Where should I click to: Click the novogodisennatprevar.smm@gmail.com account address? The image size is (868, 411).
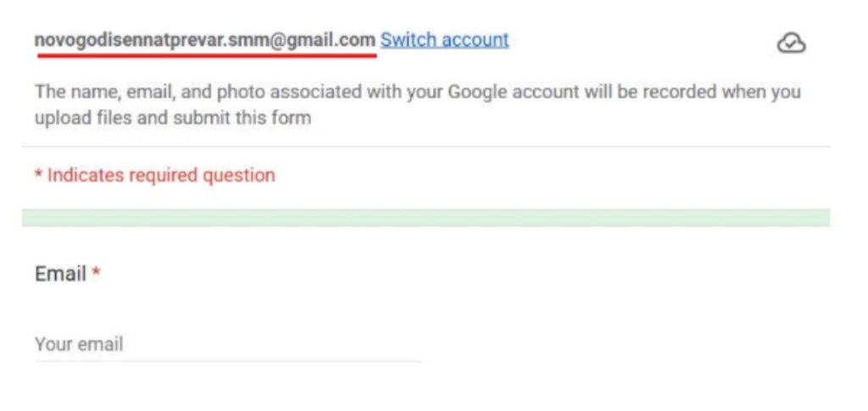[204, 40]
